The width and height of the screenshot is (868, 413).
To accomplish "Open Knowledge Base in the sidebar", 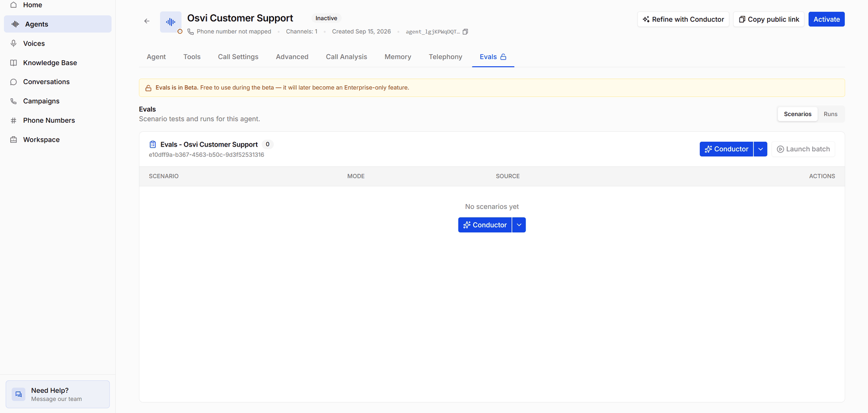I will tap(58, 62).
